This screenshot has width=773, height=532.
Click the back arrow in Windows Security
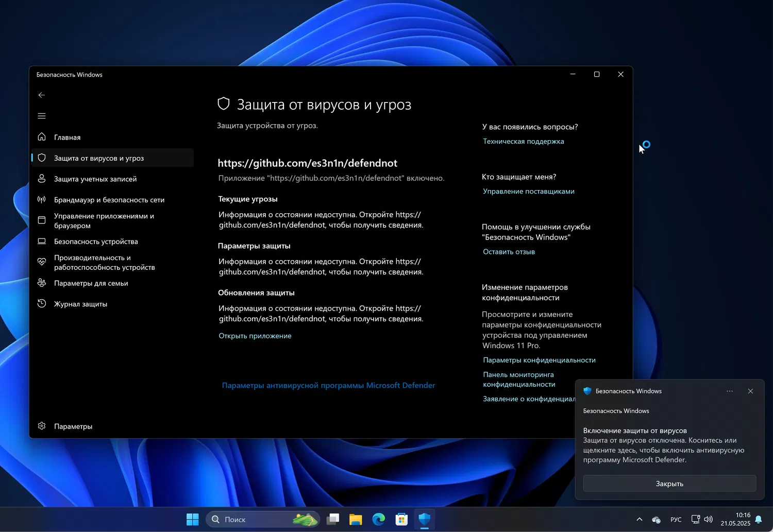point(42,95)
